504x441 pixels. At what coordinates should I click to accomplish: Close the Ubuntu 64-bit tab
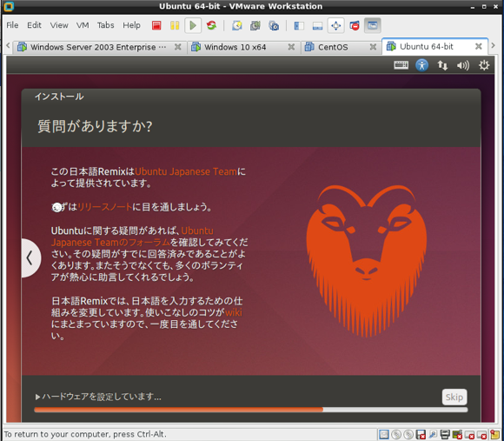click(479, 46)
